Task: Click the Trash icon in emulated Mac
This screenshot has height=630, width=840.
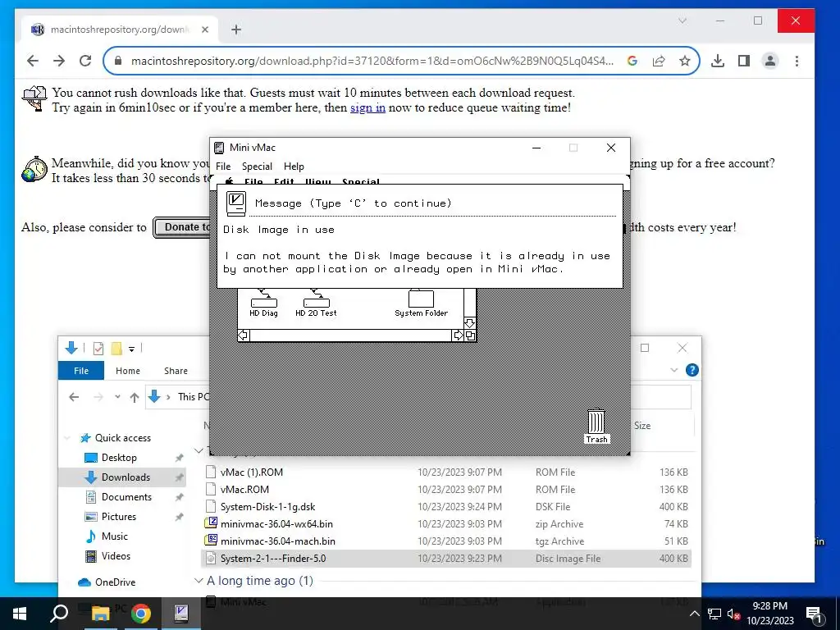Action: coord(596,427)
